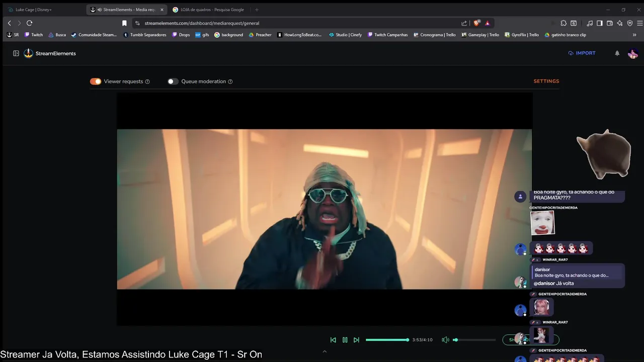This screenshot has width=644, height=362.
Task: Open Busca bookmark
Action: tap(57, 35)
